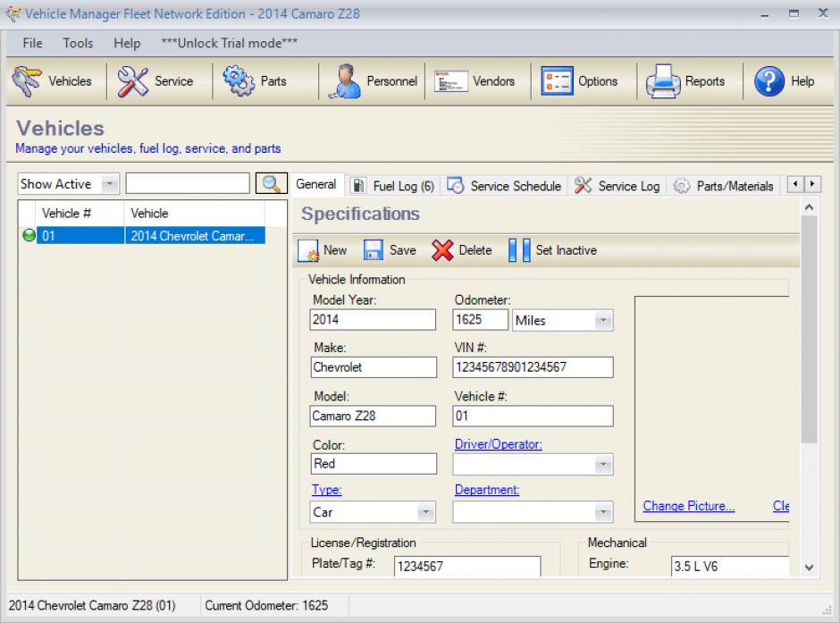Switch to the Service Schedule tab
The image size is (840, 623).
pos(504,186)
